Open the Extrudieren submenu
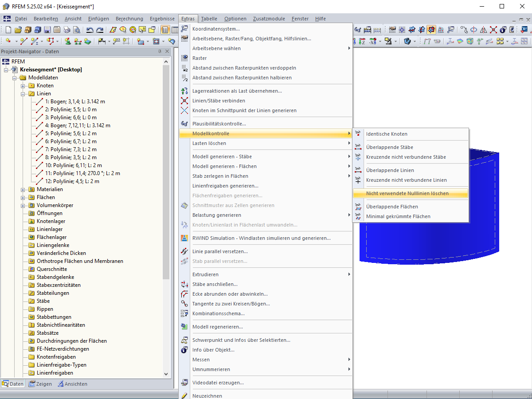 point(266,274)
